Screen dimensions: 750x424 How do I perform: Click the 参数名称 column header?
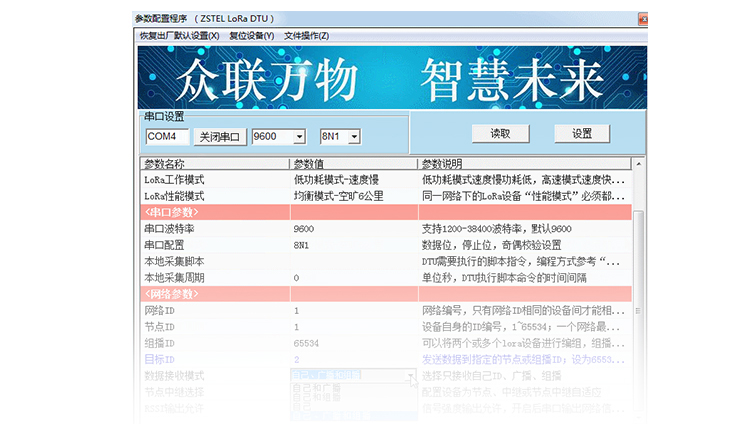(x=215, y=164)
